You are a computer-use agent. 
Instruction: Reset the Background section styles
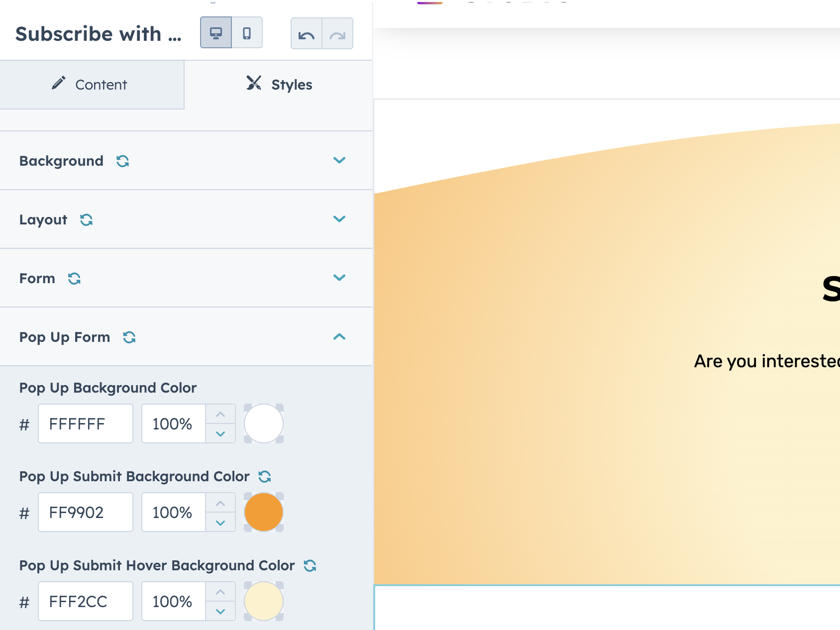coord(123,161)
